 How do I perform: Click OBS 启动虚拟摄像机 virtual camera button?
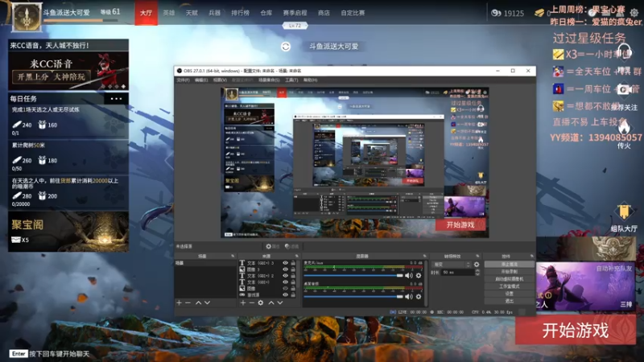[x=510, y=279]
